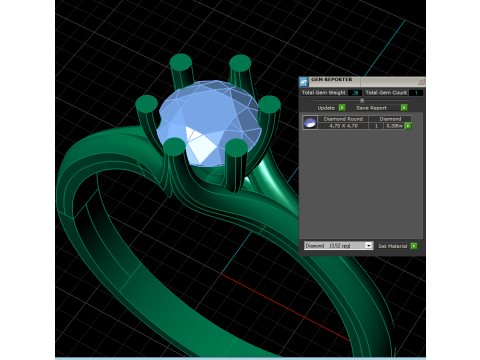Click the Gem Reporter title bar icon
This screenshot has width=480, height=360.
click(x=303, y=81)
